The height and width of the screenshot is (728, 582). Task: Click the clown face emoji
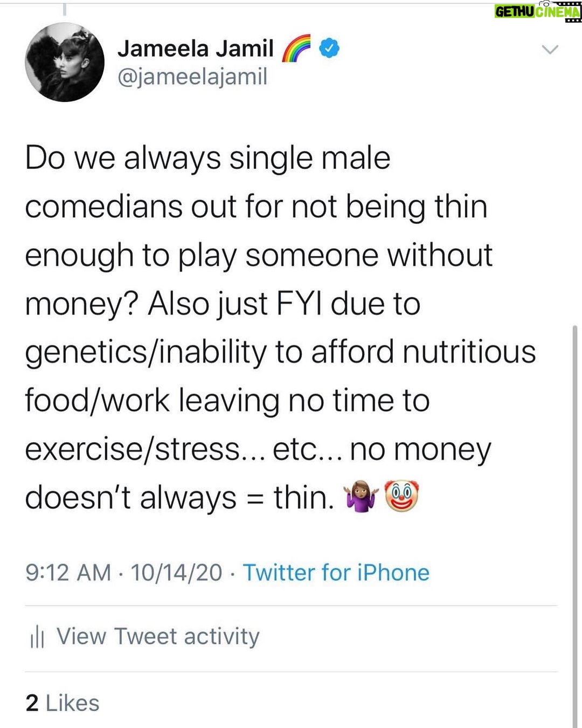point(401,497)
